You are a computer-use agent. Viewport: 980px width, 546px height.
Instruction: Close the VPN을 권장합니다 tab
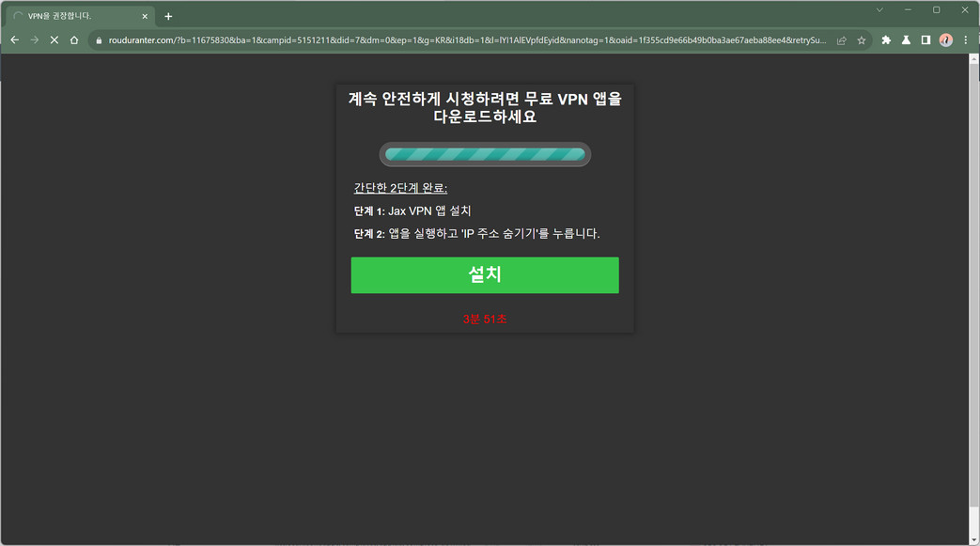[x=145, y=15]
